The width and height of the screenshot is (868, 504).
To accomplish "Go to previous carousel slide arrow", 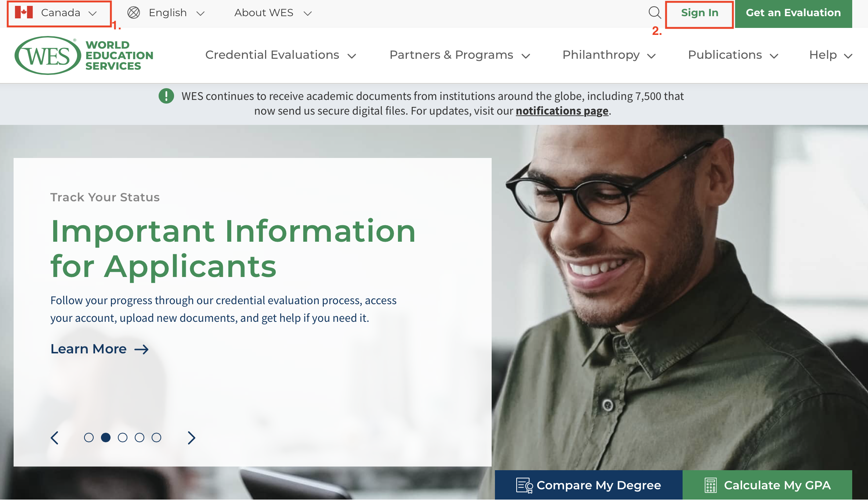I will coord(55,438).
